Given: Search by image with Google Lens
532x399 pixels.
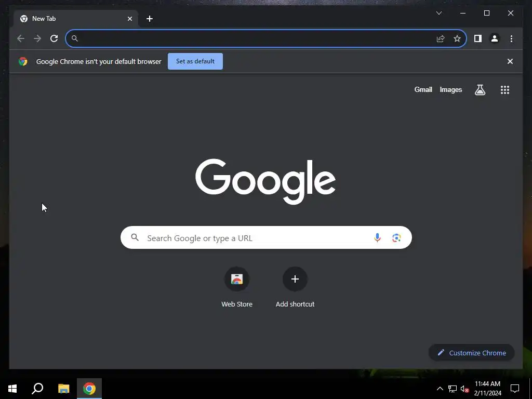Looking at the screenshot, I should (x=396, y=238).
